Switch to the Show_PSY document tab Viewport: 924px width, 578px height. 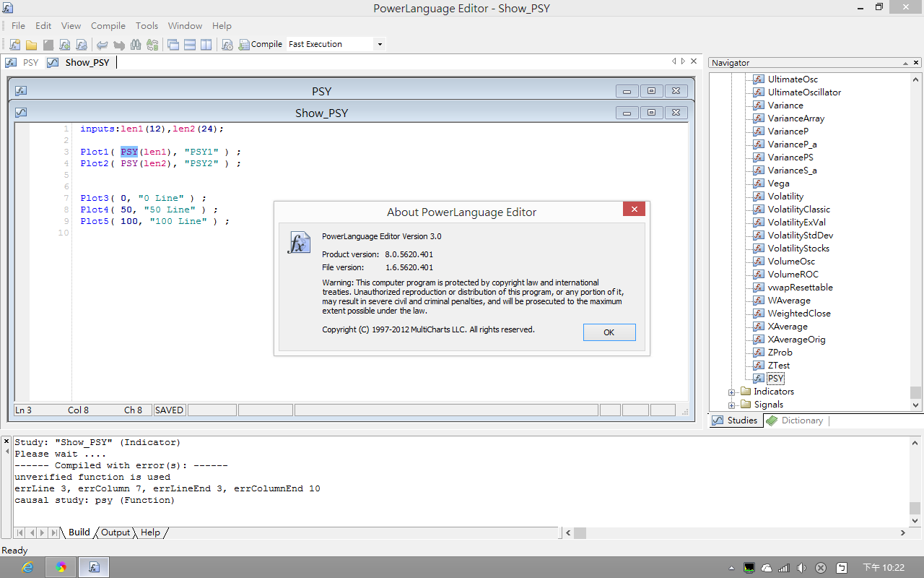pyautogui.click(x=79, y=62)
